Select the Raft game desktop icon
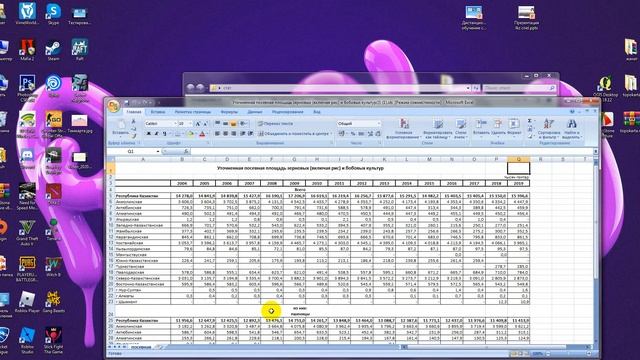640x360 pixels. coord(80,50)
